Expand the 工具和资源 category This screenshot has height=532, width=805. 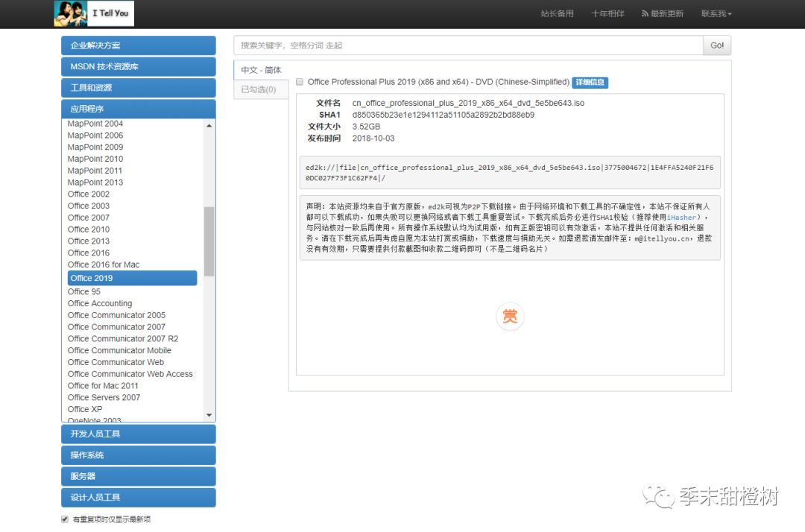[x=138, y=87]
